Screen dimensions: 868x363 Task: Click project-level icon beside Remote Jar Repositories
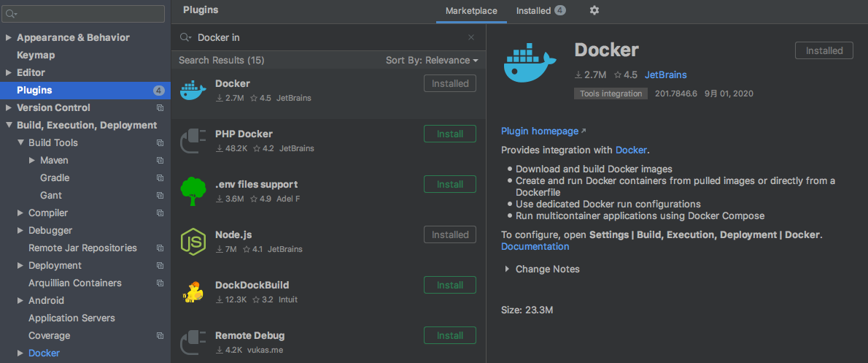(160, 248)
